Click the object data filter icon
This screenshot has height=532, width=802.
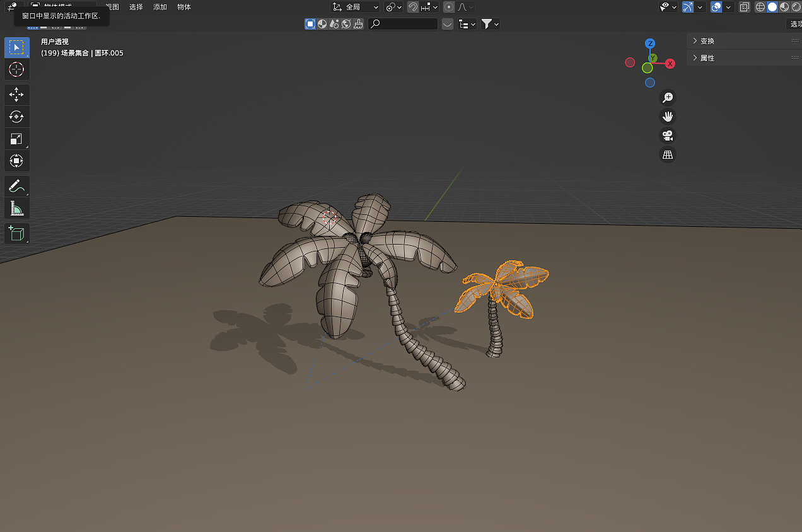pos(358,24)
